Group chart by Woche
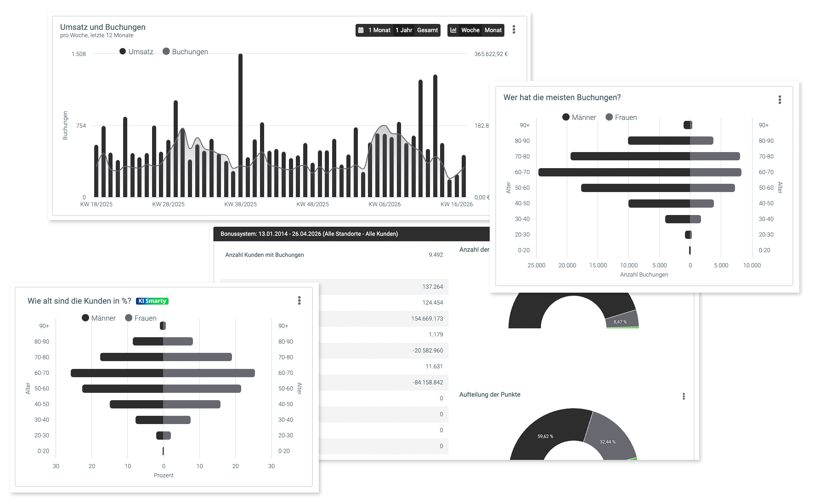Viewport: 820px width, 504px height. (470, 30)
